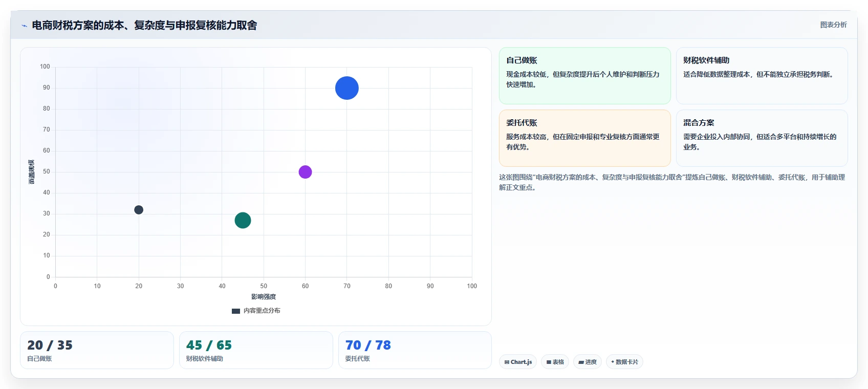Click the 服务成本较高 description text
The height and width of the screenshot is (389, 868).
(583, 142)
